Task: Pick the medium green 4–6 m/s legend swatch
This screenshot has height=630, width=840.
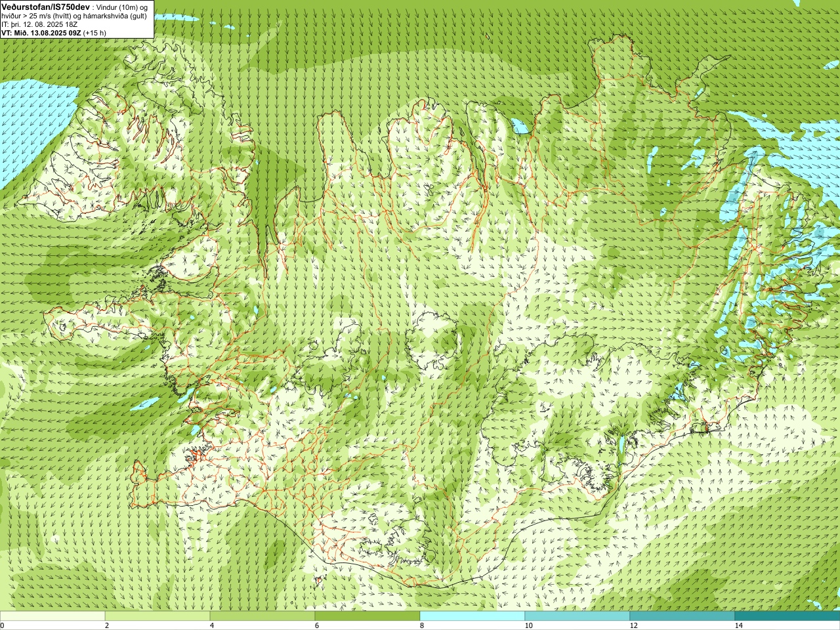Action: click(262, 616)
